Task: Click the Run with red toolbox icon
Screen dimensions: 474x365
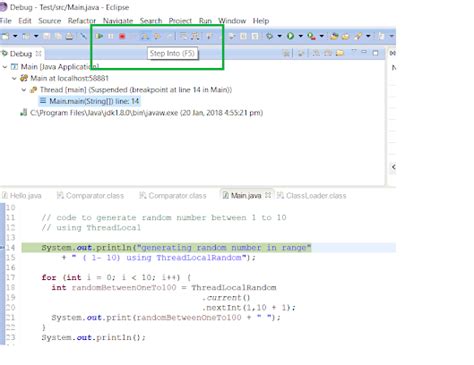Action: (312, 36)
